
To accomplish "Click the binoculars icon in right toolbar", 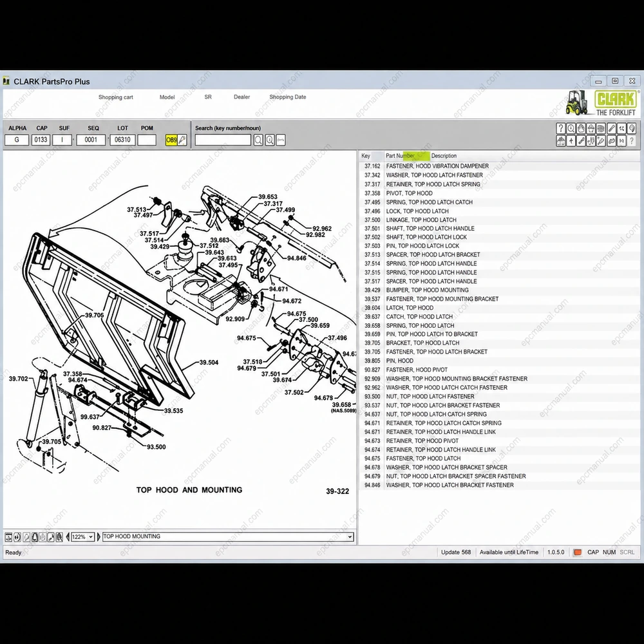I will [x=612, y=141].
